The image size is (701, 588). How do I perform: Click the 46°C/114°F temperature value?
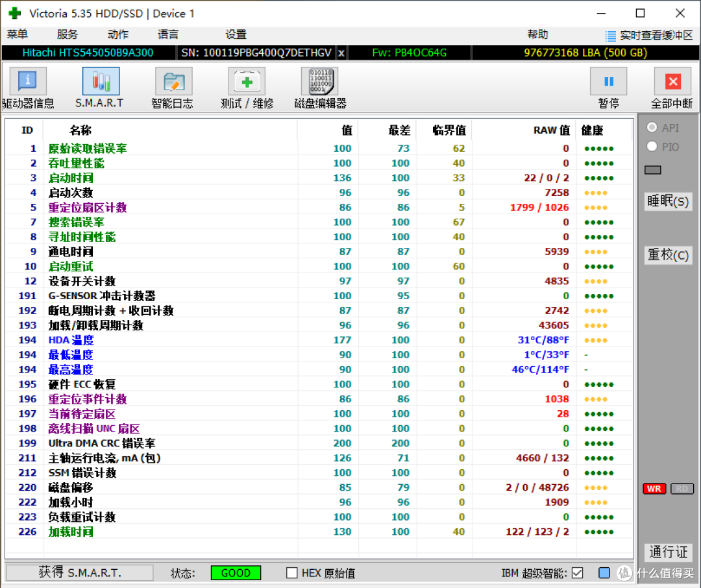coord(541,370)
